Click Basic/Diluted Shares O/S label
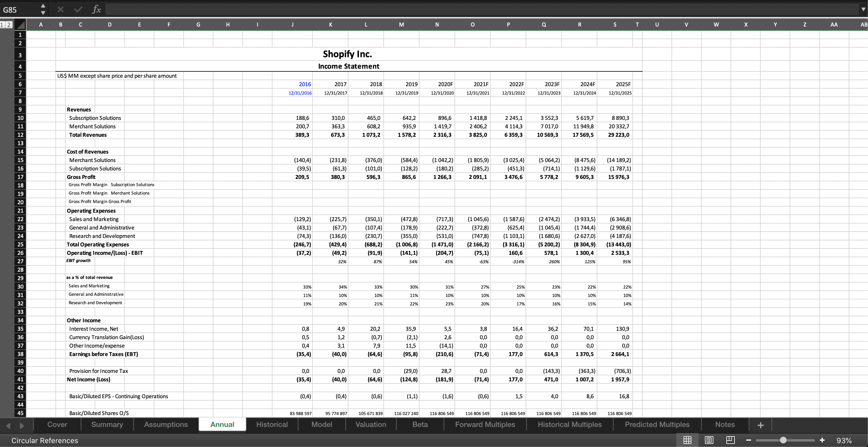This screenshot has width=868, height=447. click(99, 413)
